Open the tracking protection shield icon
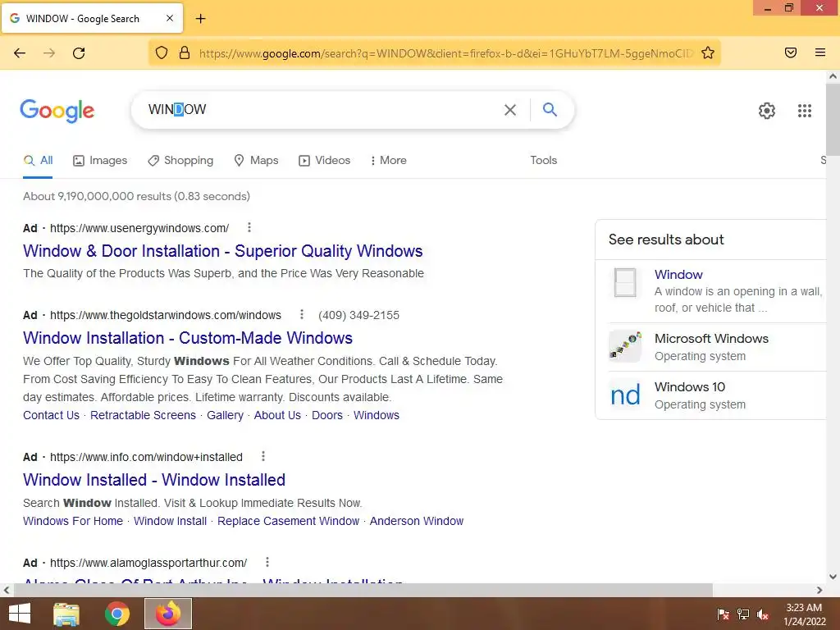 tap(162, 52)
